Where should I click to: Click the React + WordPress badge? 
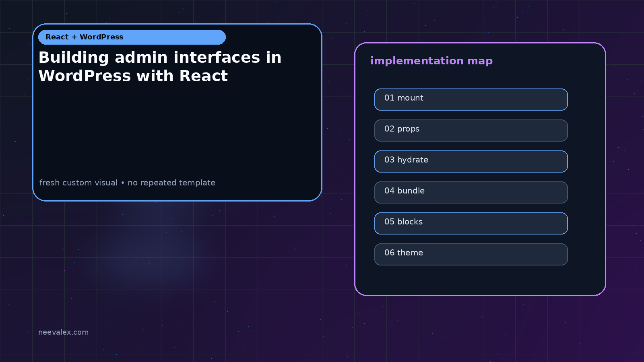pyautogui.click(x=132, y=37)
